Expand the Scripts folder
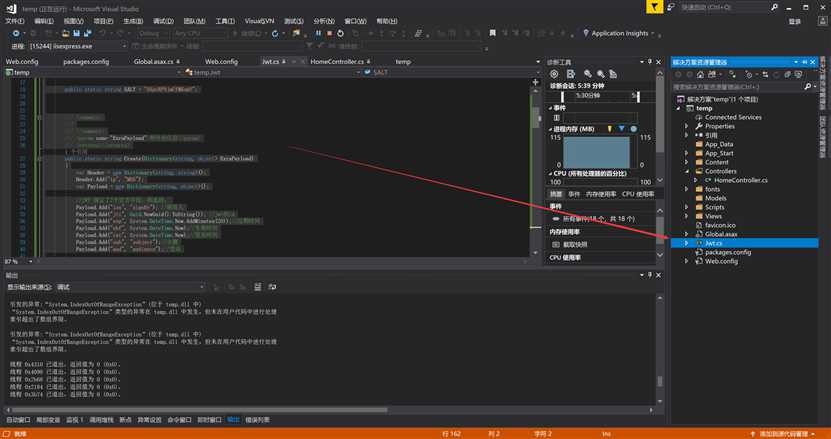The image size is (831, 439). point(687,207)
